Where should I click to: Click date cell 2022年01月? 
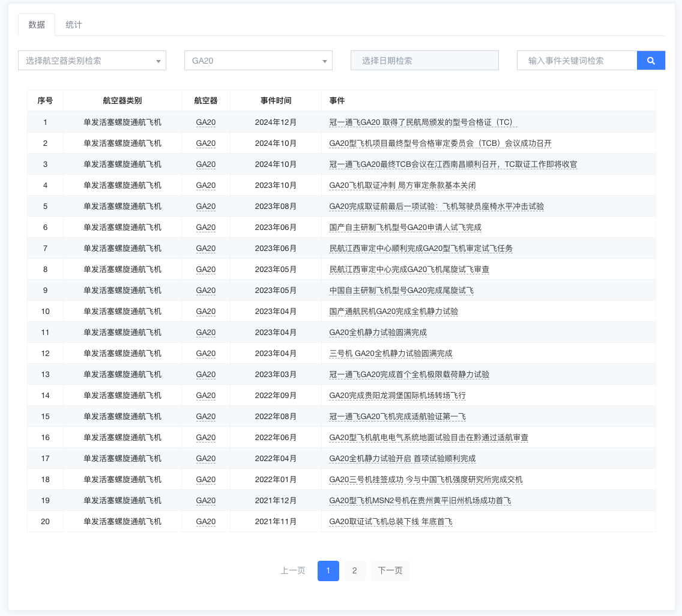tap(276, 479)
